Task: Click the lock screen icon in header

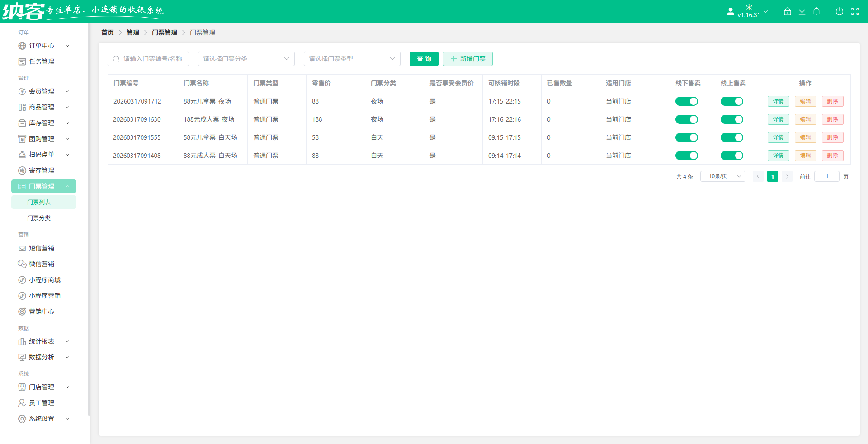Action: [787, 11]
